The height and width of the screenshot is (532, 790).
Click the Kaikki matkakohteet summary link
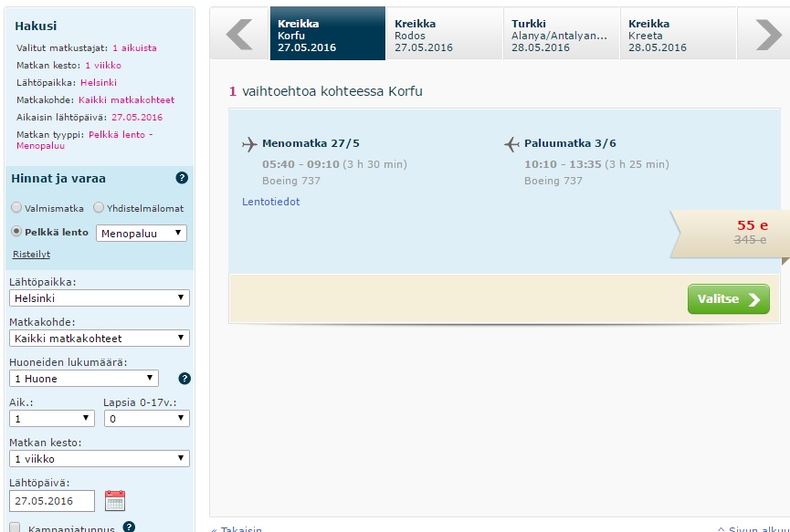pyautogui.click(x=126, y=99)
